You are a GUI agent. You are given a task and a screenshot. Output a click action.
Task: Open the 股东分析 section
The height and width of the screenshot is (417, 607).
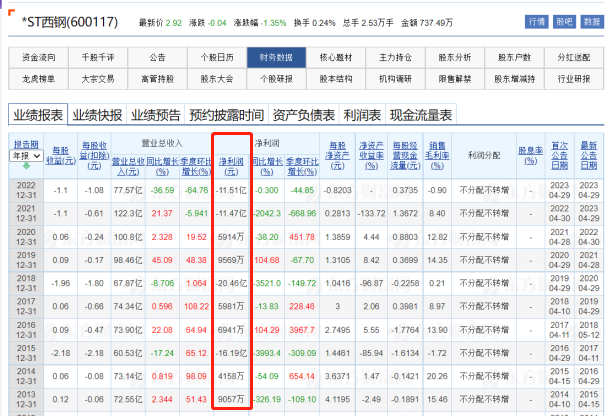[x=455, y=57]
